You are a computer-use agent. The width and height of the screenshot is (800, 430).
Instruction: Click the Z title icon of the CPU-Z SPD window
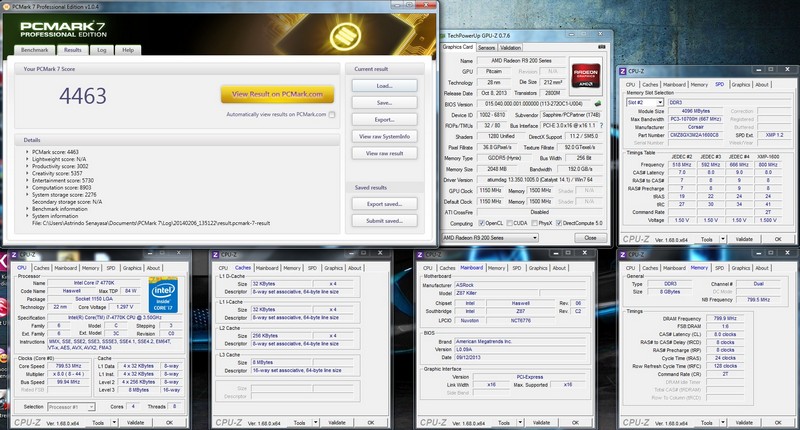click(623, 71)
